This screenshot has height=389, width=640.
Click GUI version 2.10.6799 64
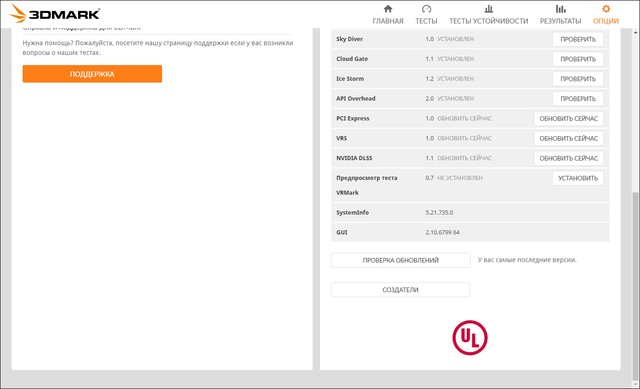tap(442, 232)
